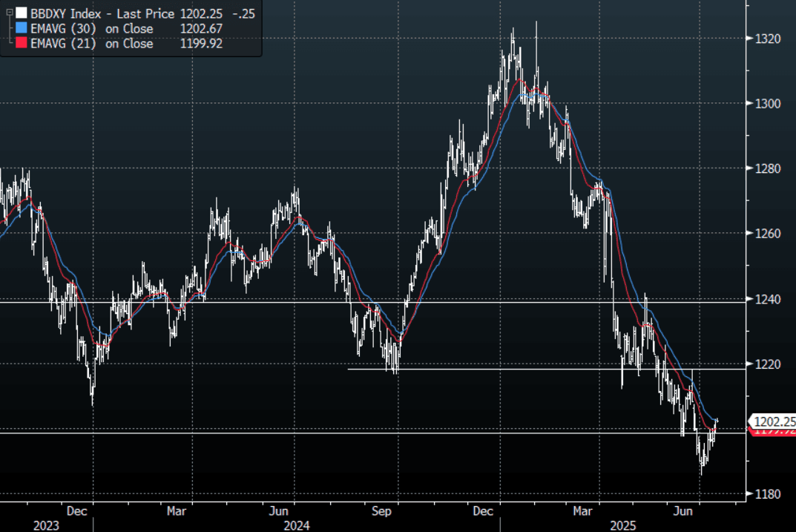Click the -.25 price change in legend
796x532 pixels.
point(243,13)
